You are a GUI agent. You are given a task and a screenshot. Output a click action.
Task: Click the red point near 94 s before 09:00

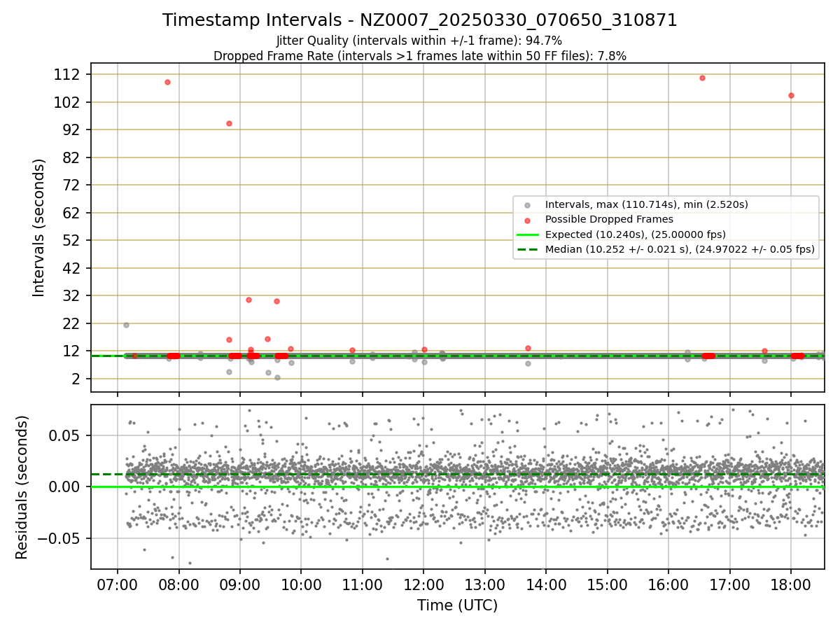click(229, 123)
